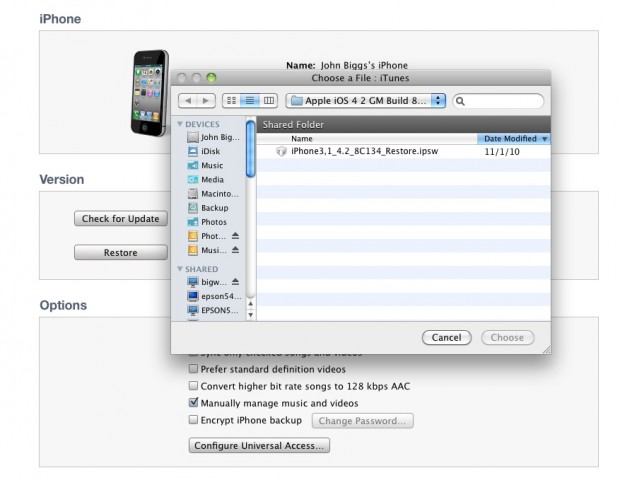
Task: Open the Apple iOS folder path dropdown
Action: point(366,101)
